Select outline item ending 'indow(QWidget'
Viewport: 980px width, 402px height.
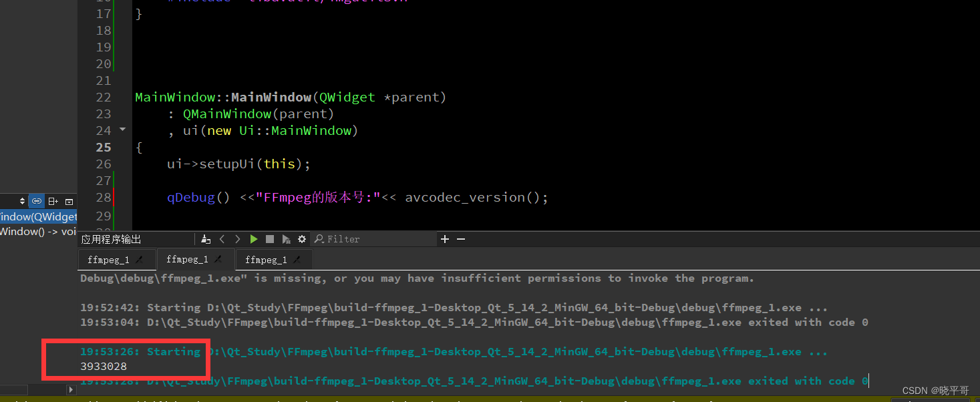coord(39,216)
